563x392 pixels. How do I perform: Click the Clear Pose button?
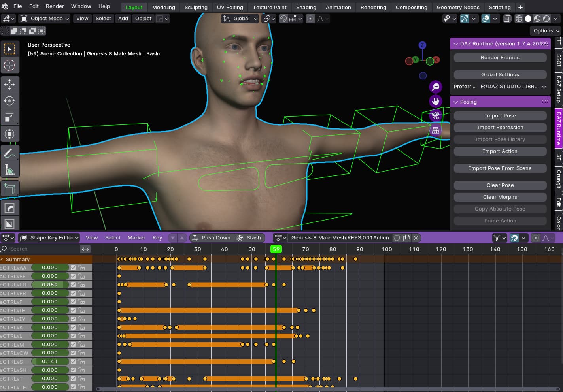tap(500, 185)
